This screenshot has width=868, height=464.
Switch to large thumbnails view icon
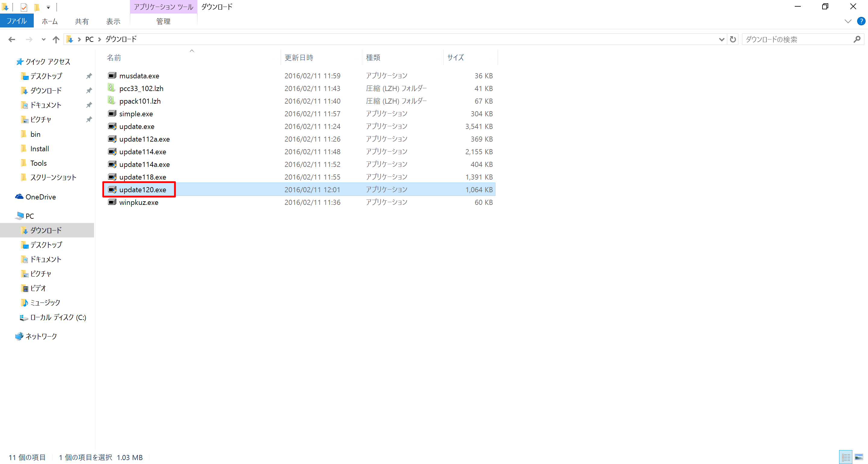point(859,457)
